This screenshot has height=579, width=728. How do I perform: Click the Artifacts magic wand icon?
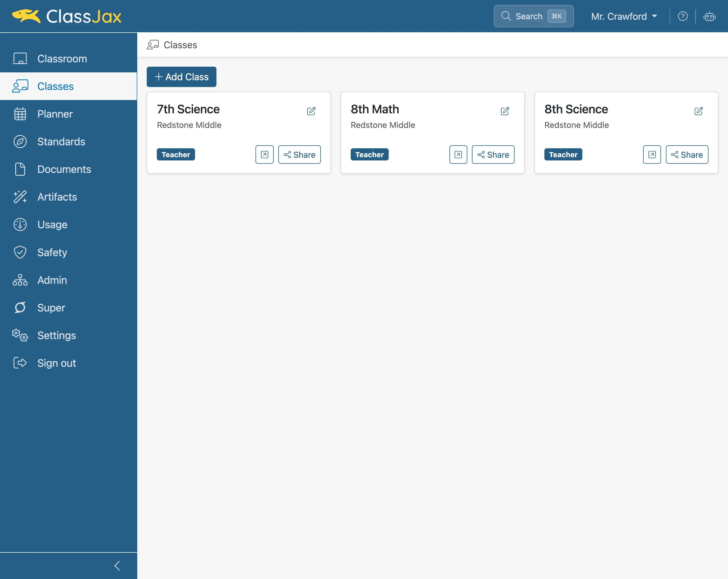coord(20,197)
